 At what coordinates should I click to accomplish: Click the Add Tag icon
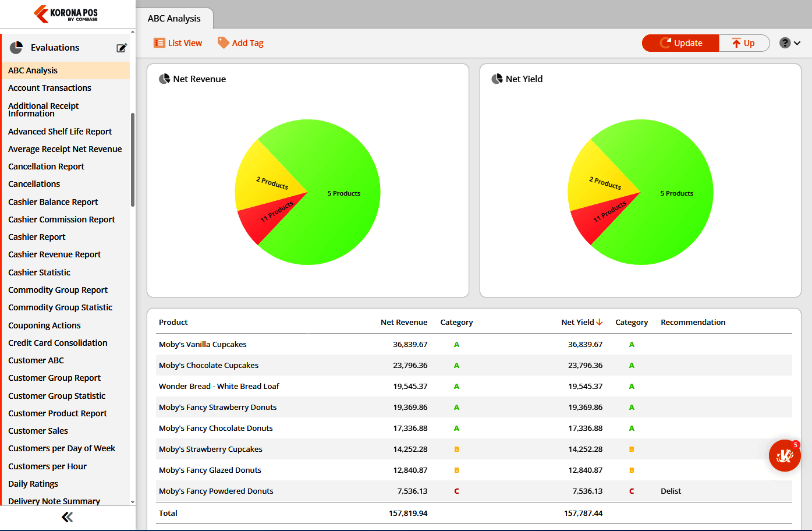pos(223,43)
